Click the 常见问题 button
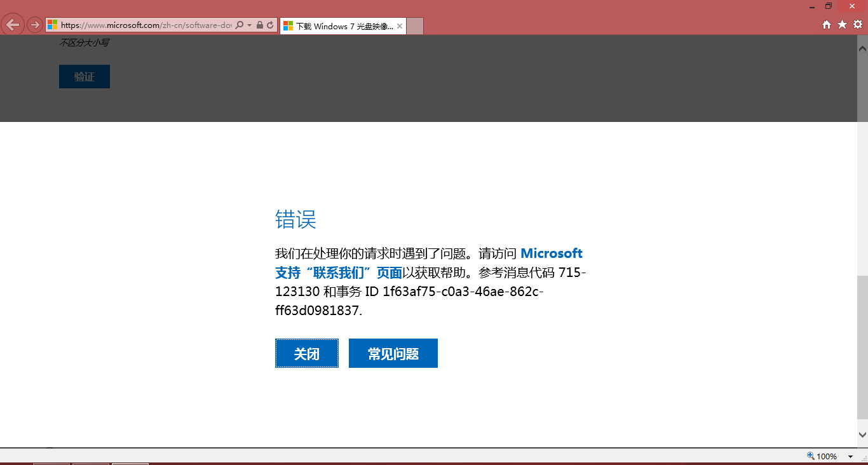 (x=393, y=353)
